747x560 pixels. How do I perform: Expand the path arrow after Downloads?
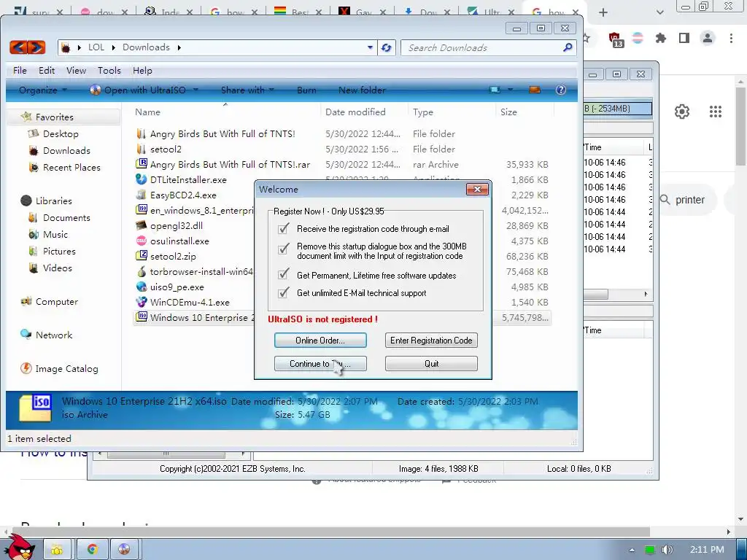[x=179, y=47]
